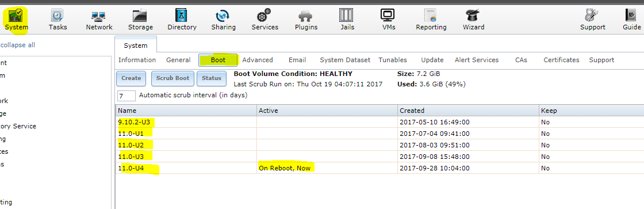
Task: Click the 'tory Service' tree item
Action: click(x=18, y=126)
